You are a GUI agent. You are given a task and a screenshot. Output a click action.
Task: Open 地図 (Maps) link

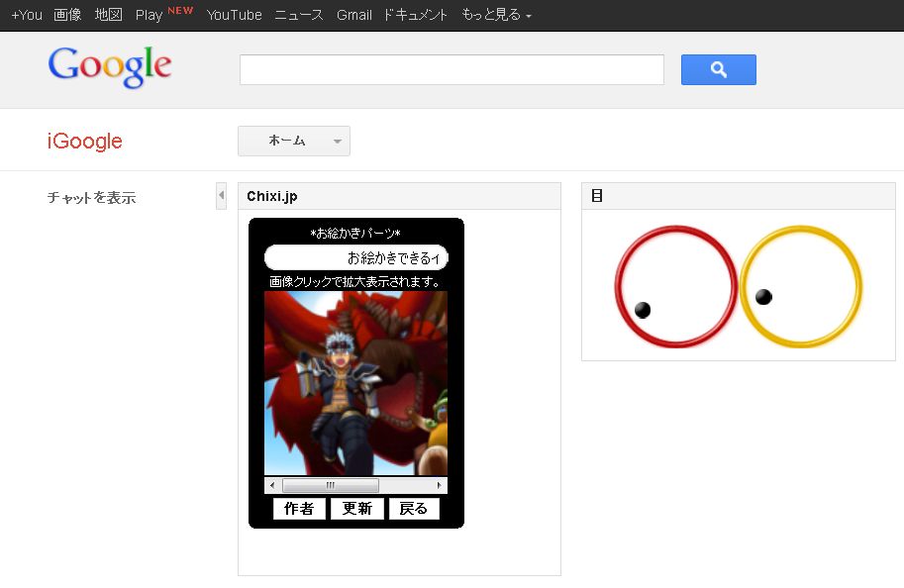[x=109, y=15]
